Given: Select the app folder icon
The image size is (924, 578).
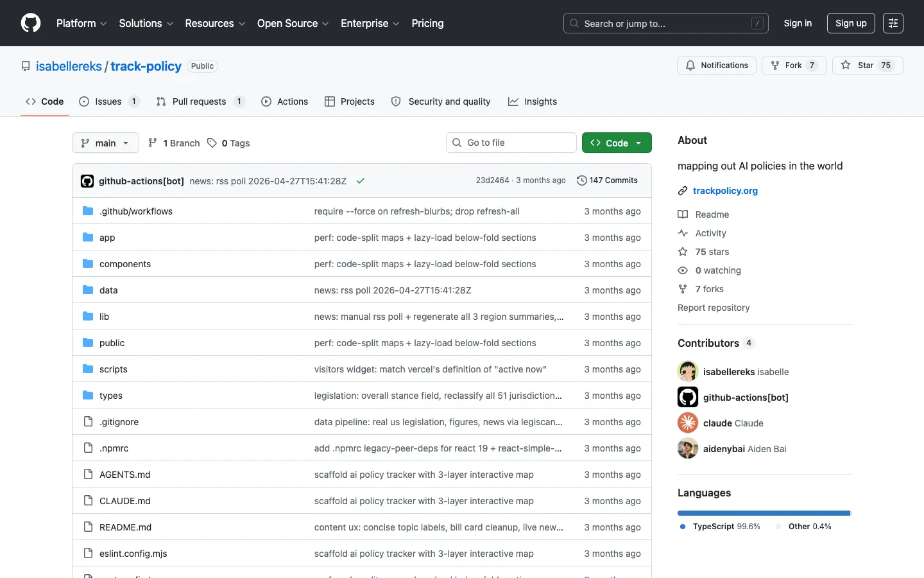Looking at the screenshot, I should tap(88, 237).
